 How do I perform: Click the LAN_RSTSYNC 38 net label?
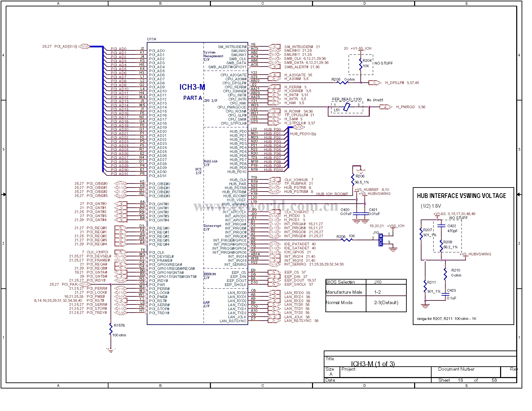click(x=301, y=321)
